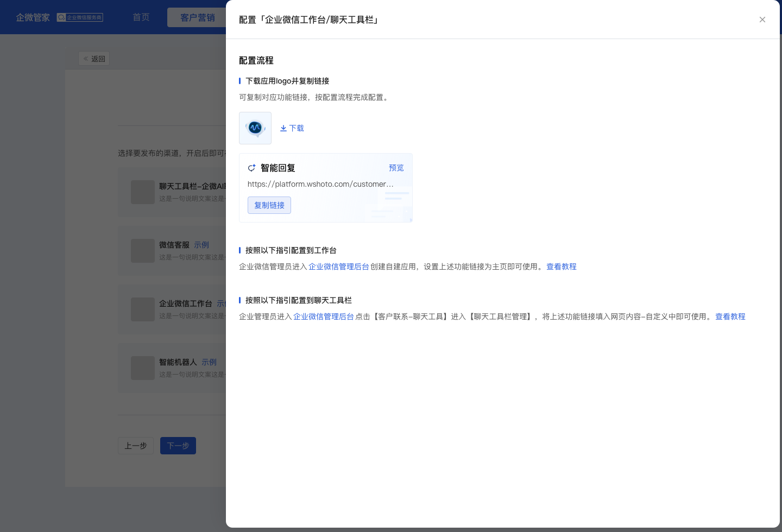Click the 按照以下指引配置到聊天工具栏 heading
The image size is (782, 532).
coord(299,300)
